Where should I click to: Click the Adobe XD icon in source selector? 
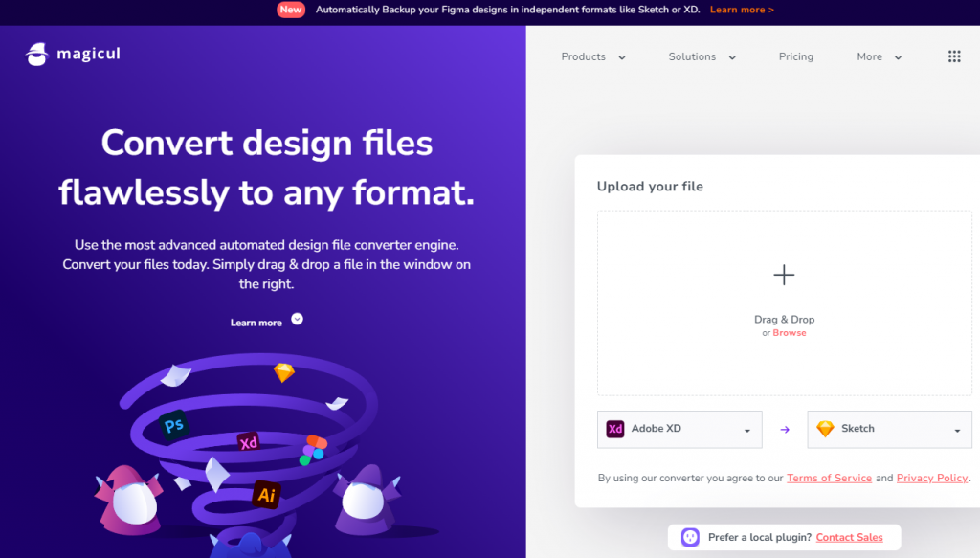pos(617,429)
